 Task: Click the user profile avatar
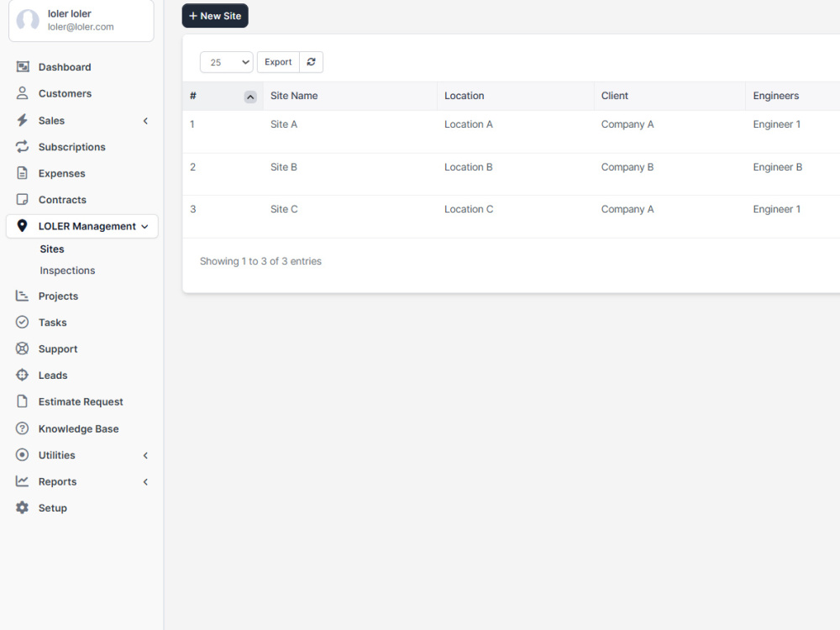pos(28,20)
